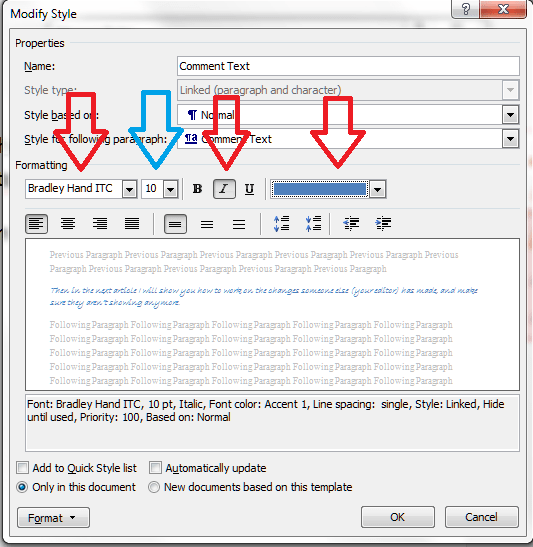The image size is (533, 547).
Task: Click the Cancel button
Action: tap(481, 517)
